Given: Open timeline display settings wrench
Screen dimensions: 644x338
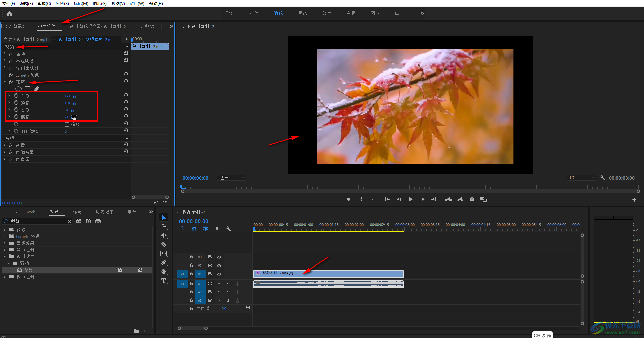Looking at the screenshot, I should tap(228, 229).
